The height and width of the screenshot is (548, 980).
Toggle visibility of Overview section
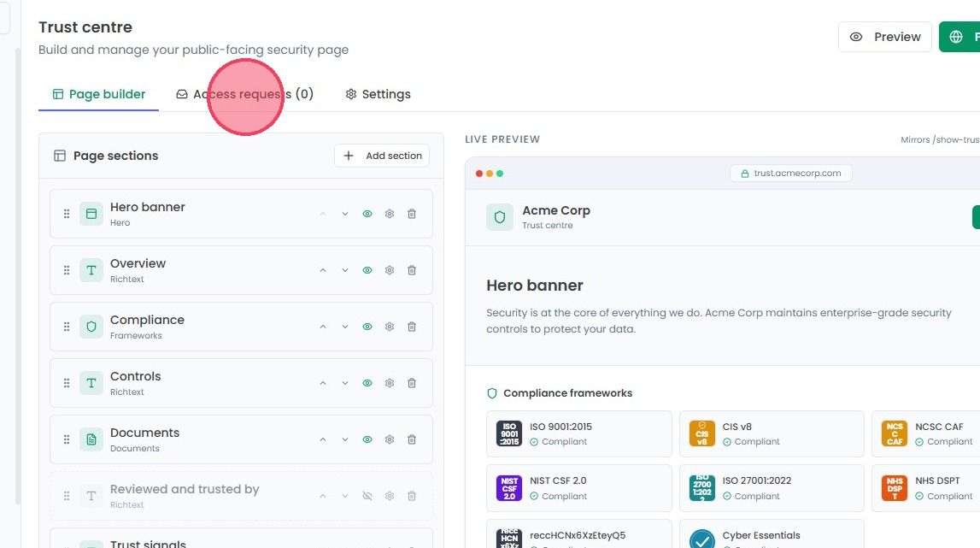(367, 270)
